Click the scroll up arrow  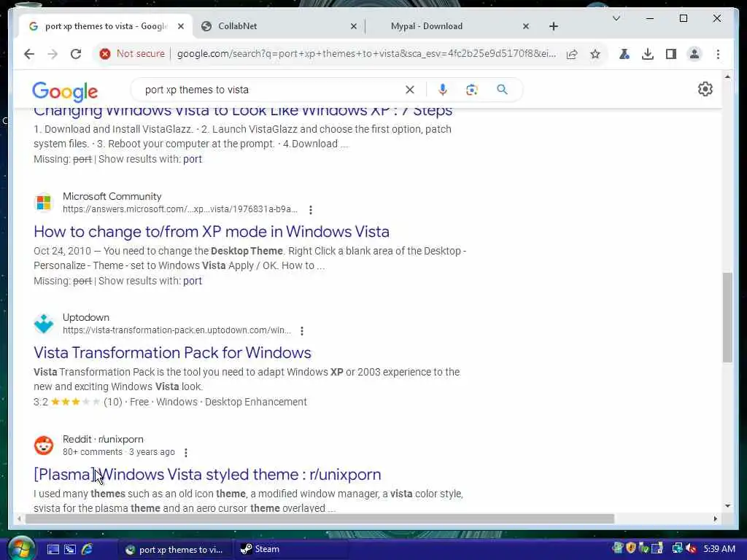tap(727, 76)
